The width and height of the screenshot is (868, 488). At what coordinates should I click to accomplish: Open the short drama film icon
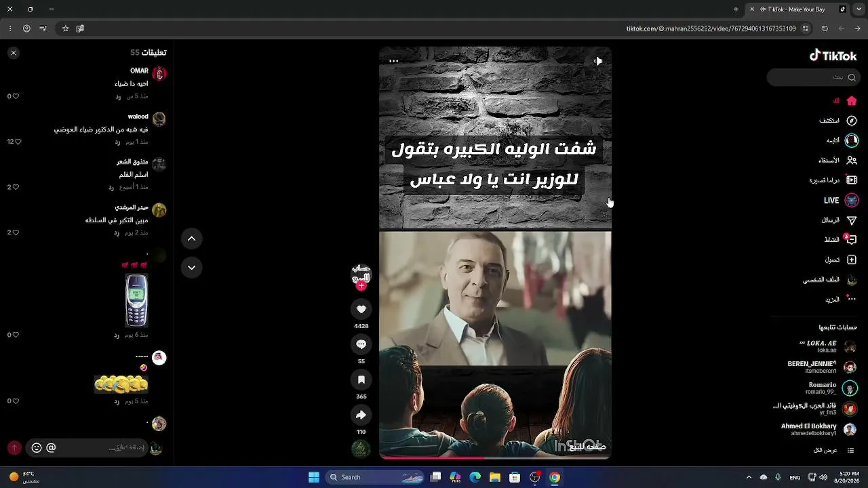(x=852, y=180)
